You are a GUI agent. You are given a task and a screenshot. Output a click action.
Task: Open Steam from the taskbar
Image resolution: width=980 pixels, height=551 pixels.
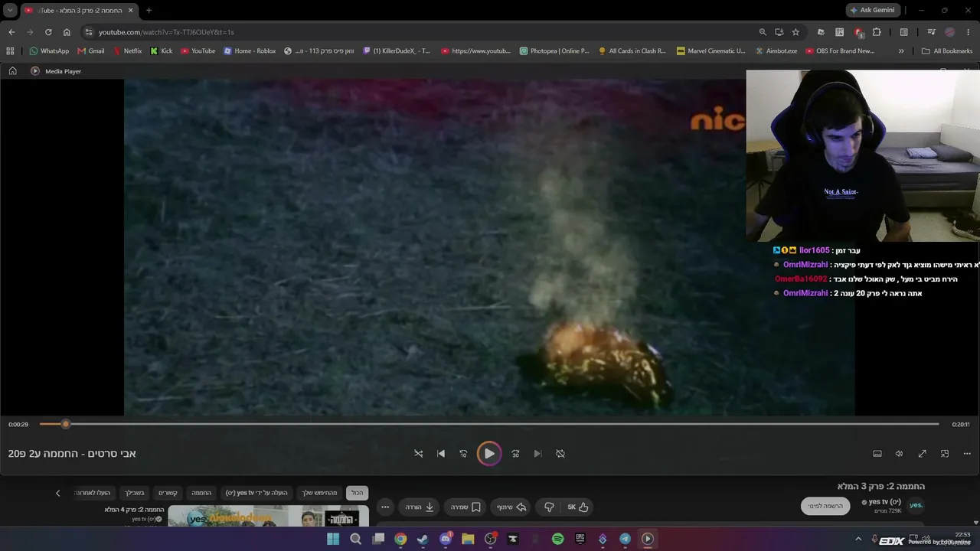[423, 539]
